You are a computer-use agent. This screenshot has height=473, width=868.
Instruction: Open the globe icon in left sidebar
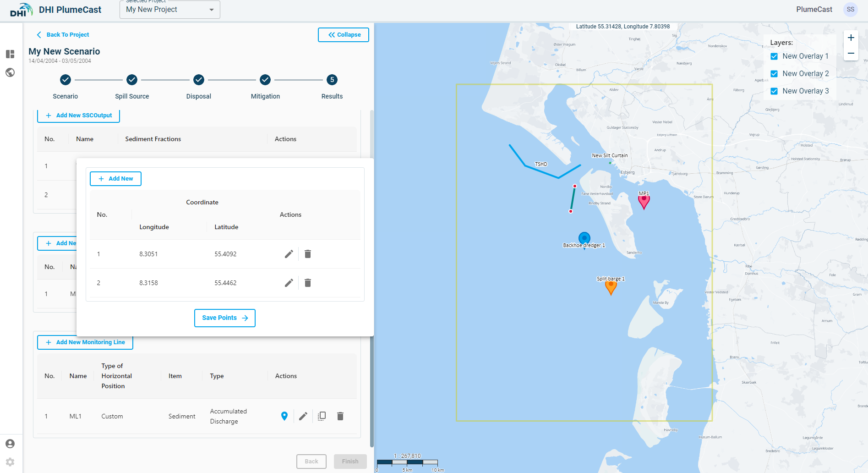coord(10,72)
